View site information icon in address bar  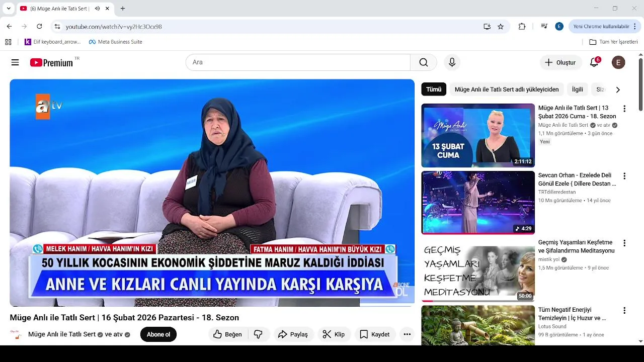click(57, 26)
